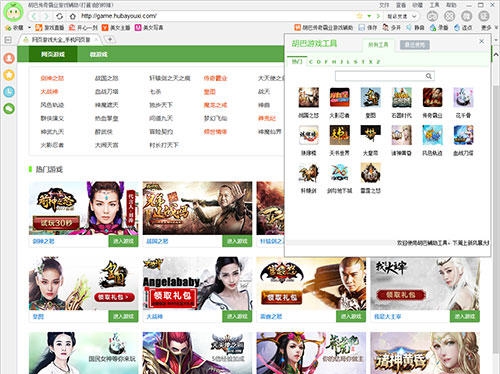This screenshot has width=500, height=374.
Task: Open the home page via house icon
Action: pos(73,16)
